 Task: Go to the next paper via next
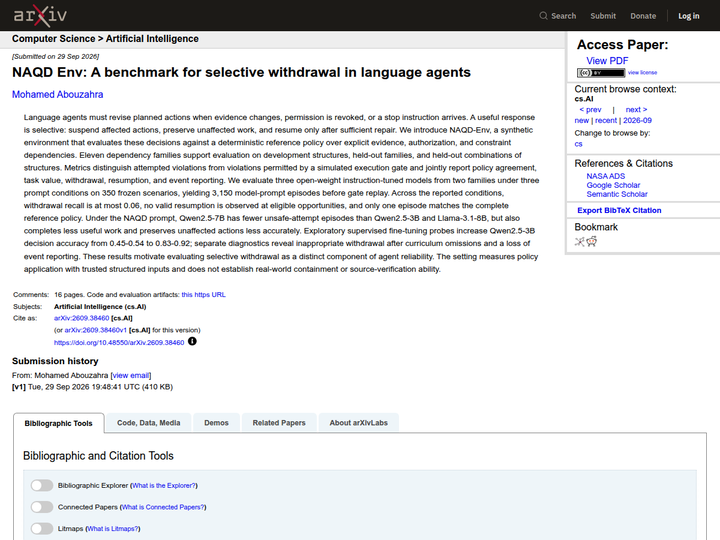(x=636, y=110)
